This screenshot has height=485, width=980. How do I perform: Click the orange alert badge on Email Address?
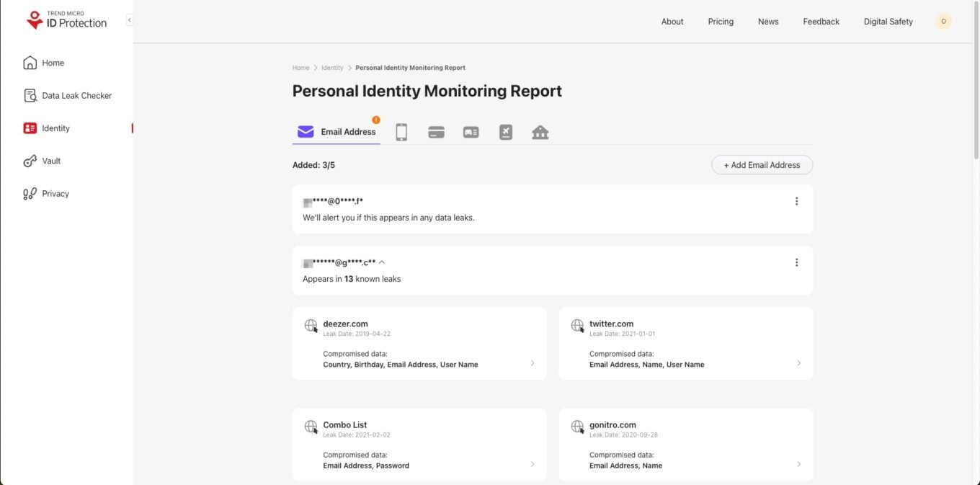pos(376,120)
